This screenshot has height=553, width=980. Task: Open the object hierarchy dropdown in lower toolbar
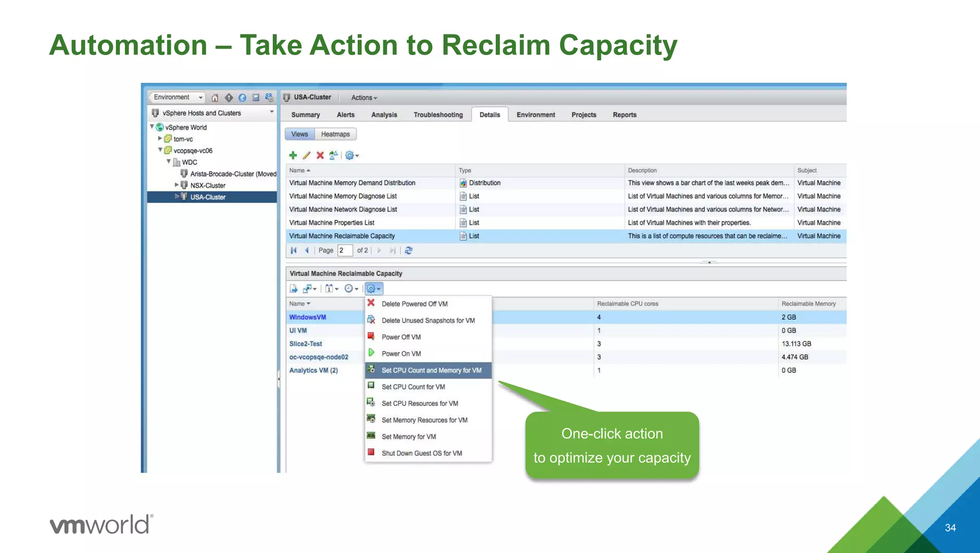tap(310, 288)
